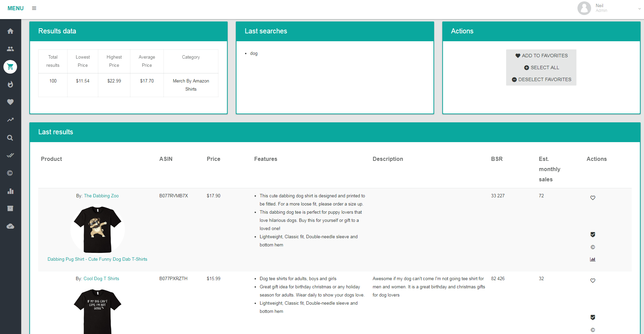The image size is (644, 334).
Task: Open the Users sidebar icon
Action: tap(10, 49)
